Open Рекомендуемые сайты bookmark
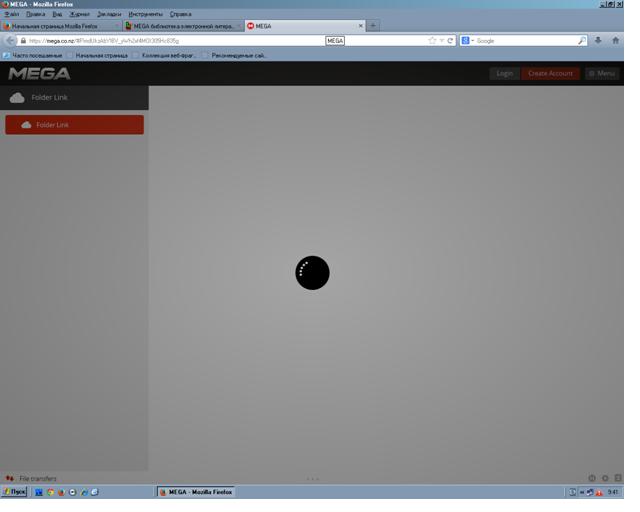This screenshot has height=512, width=640. tap(235, 55)
